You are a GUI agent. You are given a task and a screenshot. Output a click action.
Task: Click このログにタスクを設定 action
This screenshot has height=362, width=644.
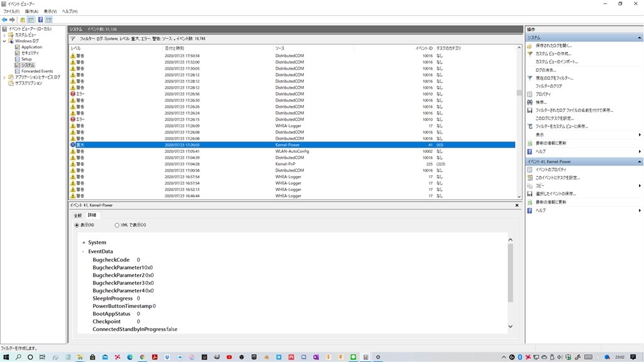pyautogui.click(x=555, y=118)
